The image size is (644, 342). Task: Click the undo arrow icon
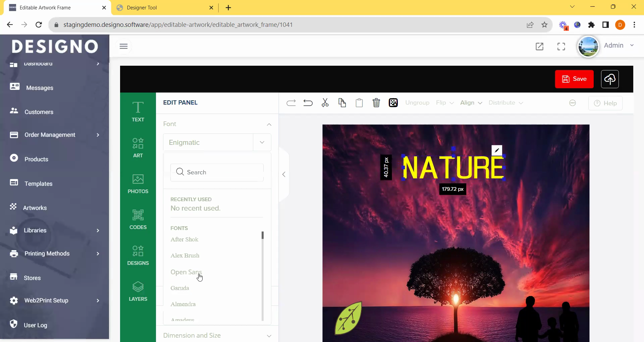(x=308, y=103)
